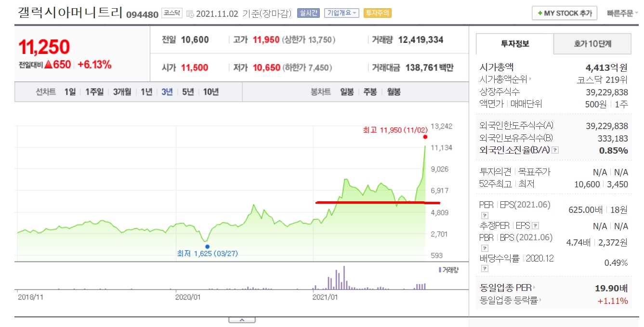Switch to the 호가 10단계 tab
The height and width of the screenshot is (327, 644).
pyautogui.click(x=592, y=44)
